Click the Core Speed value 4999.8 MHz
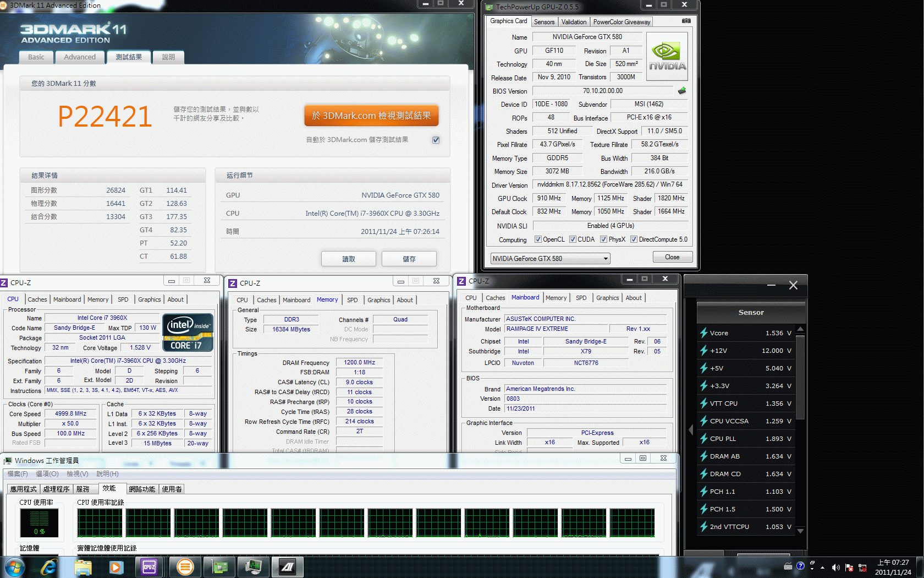Screen dimensions: 924x578 pyautogui.click(x=71, y=413)
